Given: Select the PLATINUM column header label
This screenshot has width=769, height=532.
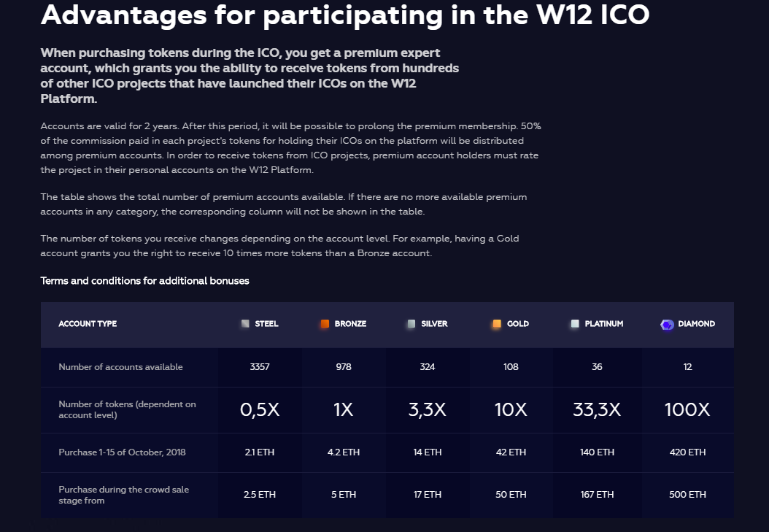Looking at the screenshot, I should pyautogui.click(x=603, y=324).
